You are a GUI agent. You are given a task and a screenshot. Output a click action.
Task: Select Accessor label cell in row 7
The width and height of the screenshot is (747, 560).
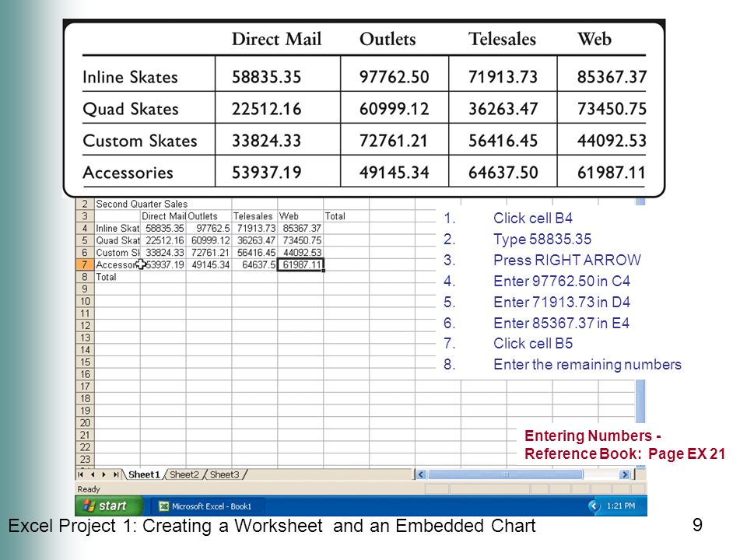[117, 264]
